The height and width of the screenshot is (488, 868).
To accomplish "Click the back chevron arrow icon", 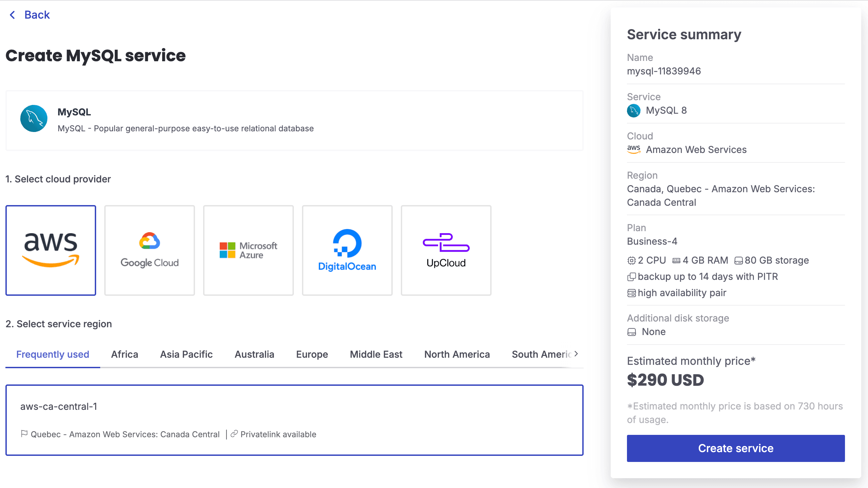I will click(13, 15).
